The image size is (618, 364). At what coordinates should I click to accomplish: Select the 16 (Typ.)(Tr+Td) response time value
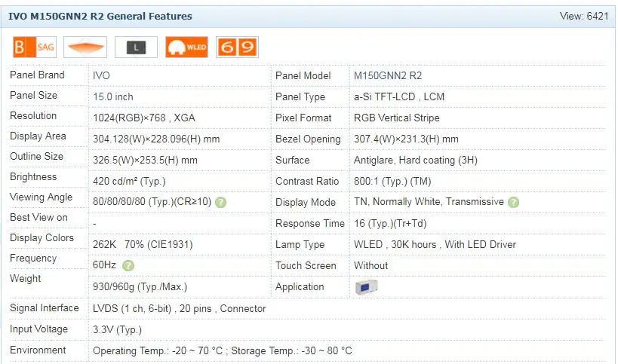390,224
